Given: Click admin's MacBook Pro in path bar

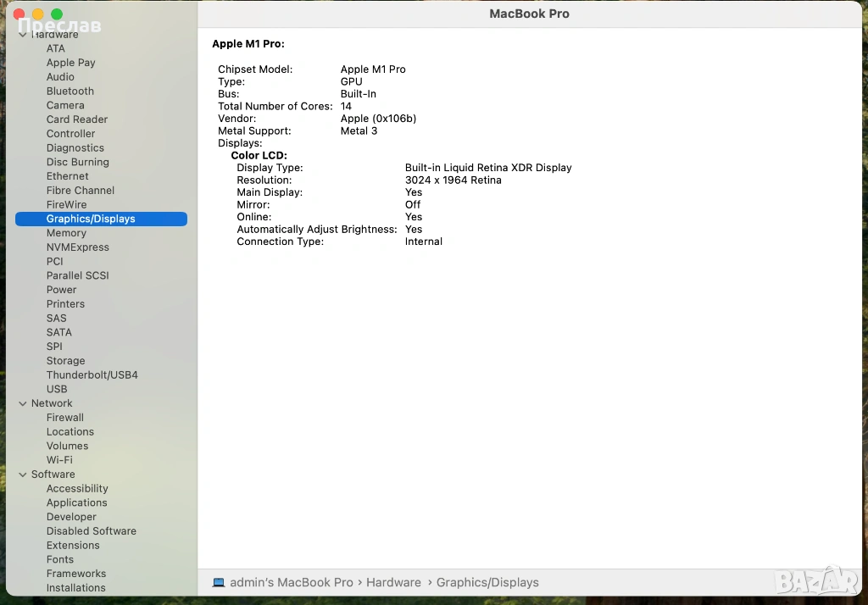Looking at the screenshot, I should pos(291,583).
